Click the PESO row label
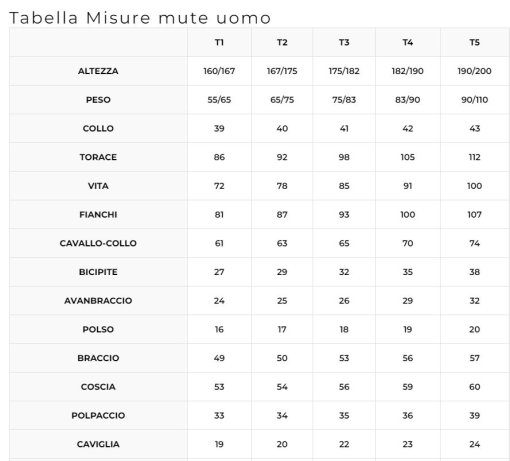Screen dimensions: 510x461 [x=98, y=100]
